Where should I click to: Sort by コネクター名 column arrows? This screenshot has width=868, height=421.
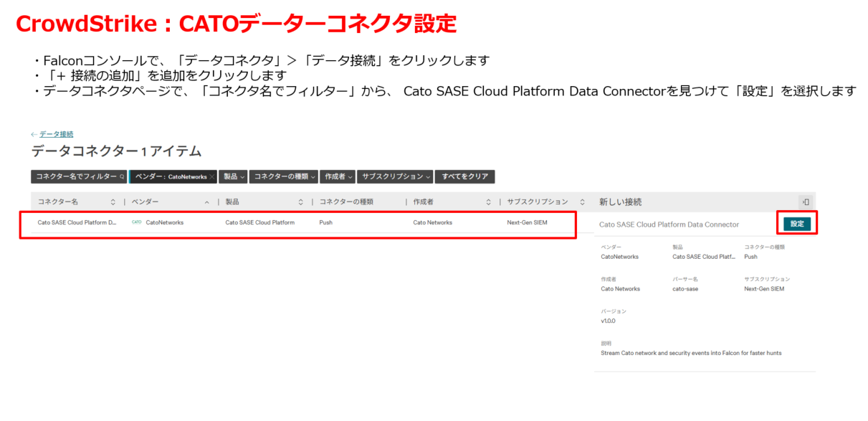113,202
